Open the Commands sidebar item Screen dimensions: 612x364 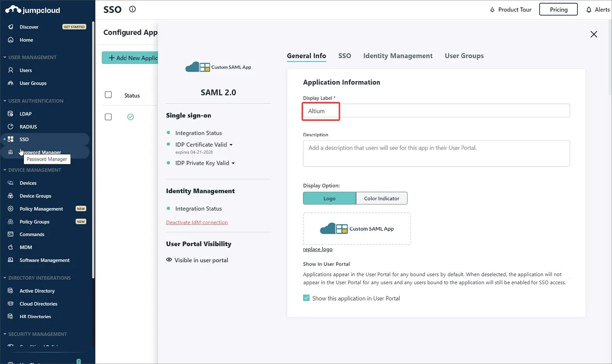pyautogui.click(x=32, y=234)
